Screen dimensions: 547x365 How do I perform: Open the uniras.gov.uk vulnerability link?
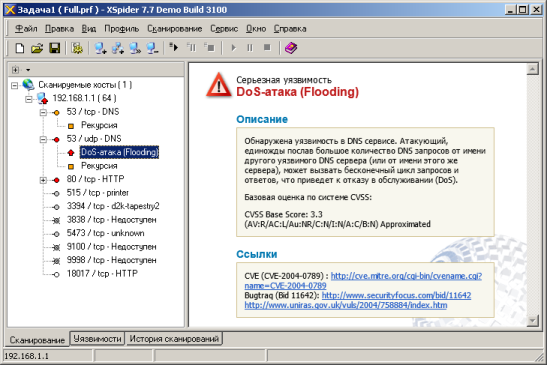point(346,305)
